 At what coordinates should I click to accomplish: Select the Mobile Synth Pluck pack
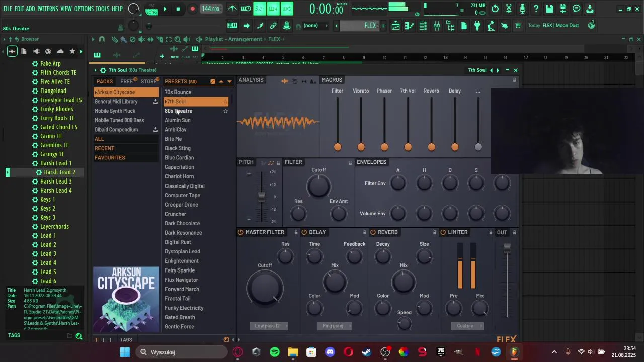[126, 111]
